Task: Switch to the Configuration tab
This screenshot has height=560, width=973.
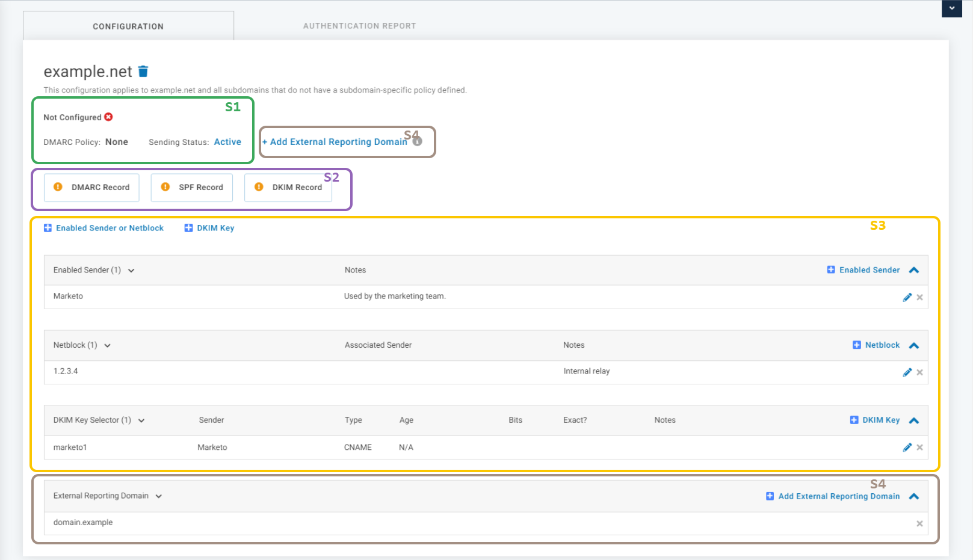Action: (x=128, y=26)
